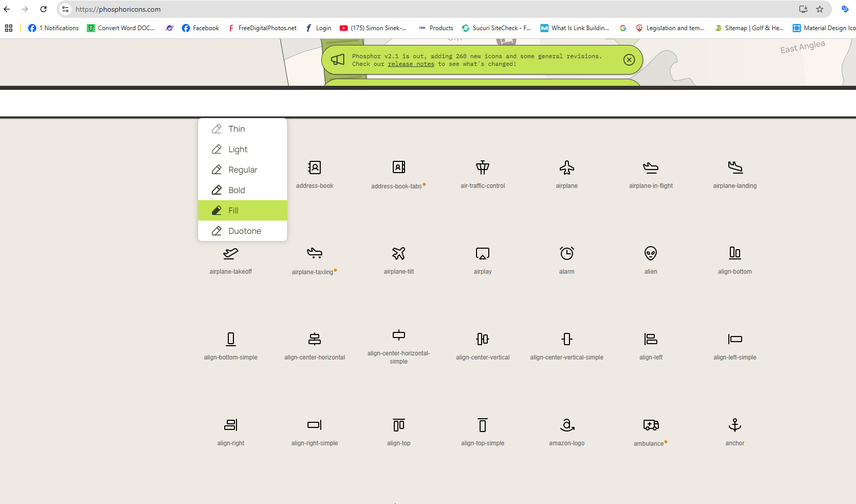Select the address-book icon

315,167
